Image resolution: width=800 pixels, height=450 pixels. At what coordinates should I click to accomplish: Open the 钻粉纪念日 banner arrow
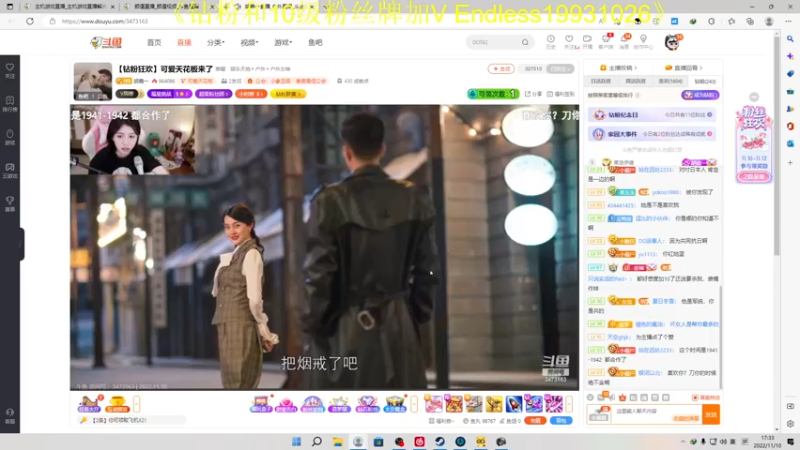coord(710,115)
